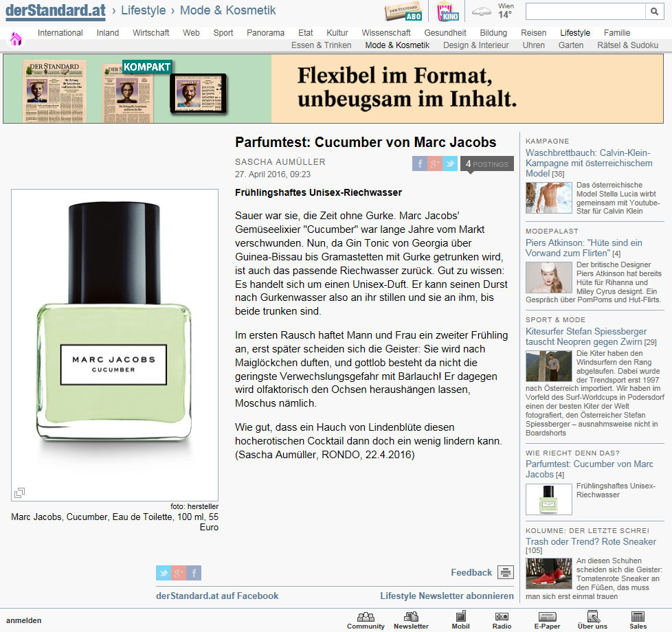
Task: Open Piers Atkinson Hüte article link
Action: coord(584,248)
